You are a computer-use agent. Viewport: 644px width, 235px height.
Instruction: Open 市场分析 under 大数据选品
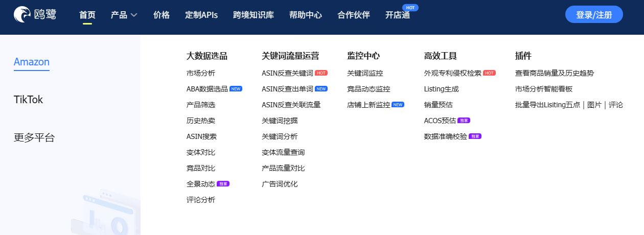pyautogui.click(x=201, y=73)
